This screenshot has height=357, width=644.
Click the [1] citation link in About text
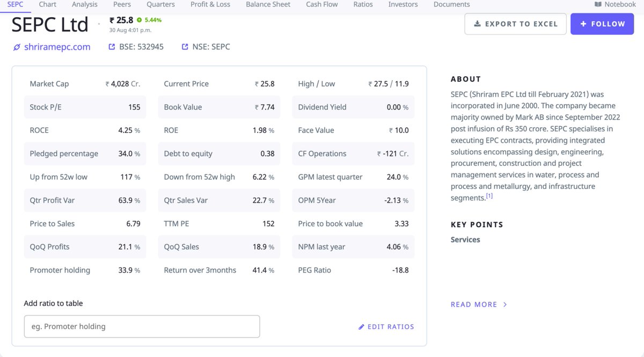[x=489, y=196]
